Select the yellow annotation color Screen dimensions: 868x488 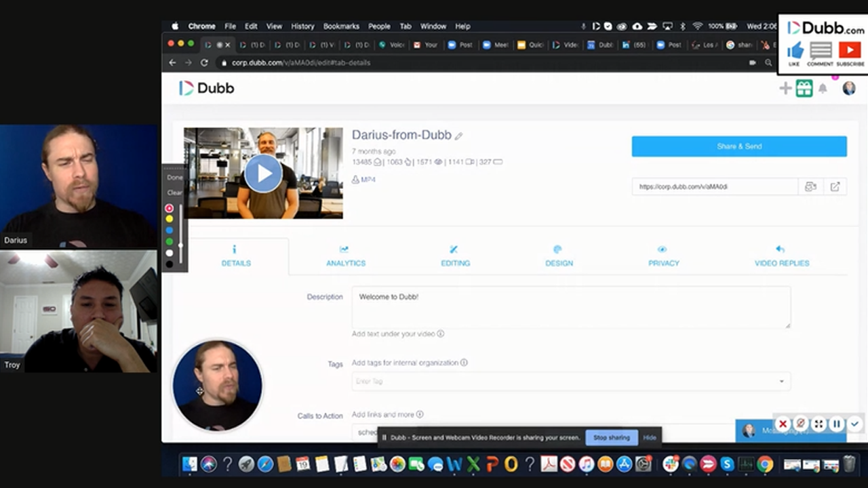point(170,219)
